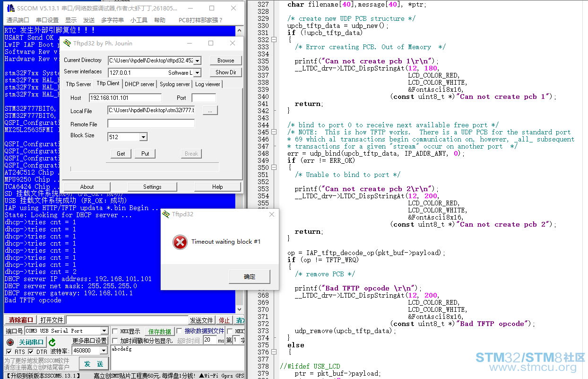Screen dimensions: 588x379
Task: Click the 关闭串口 button
Action: (x=31, y=342)
